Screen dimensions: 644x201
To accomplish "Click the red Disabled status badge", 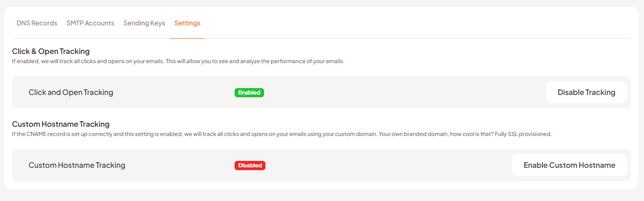I will (250, 166).
